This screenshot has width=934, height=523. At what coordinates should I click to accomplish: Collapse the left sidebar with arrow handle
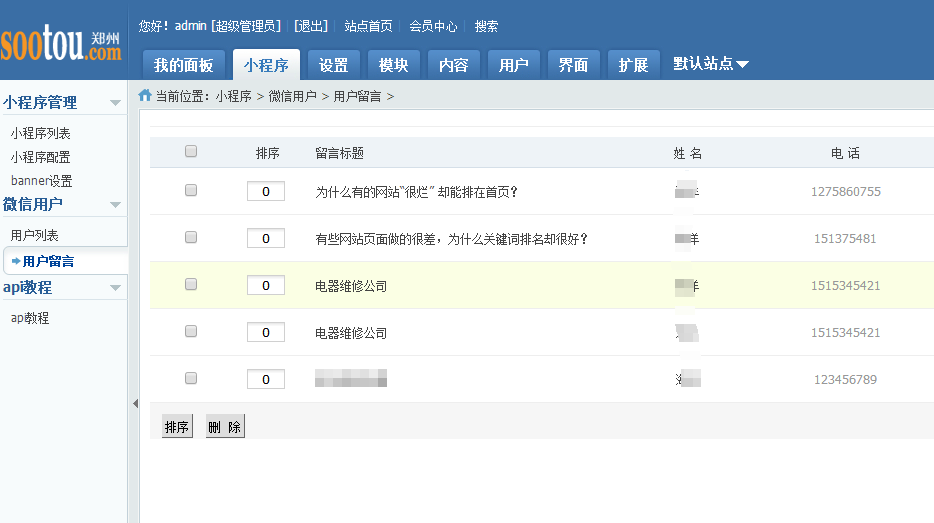click(135, 403)
